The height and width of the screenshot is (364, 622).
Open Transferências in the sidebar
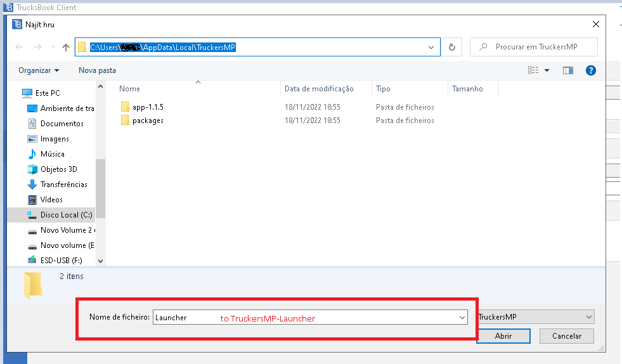pyautogui.click(x=63, y=185)
